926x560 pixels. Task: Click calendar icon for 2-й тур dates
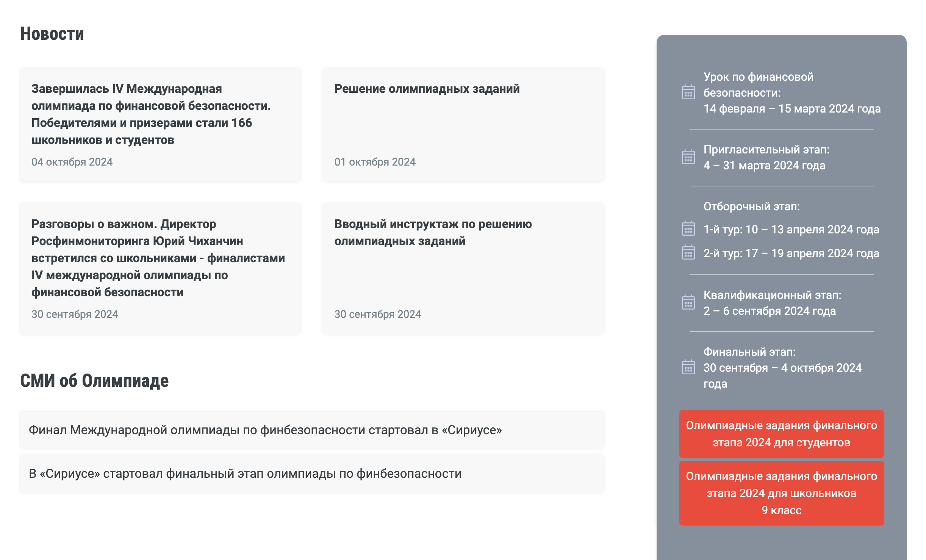point(688,252)
